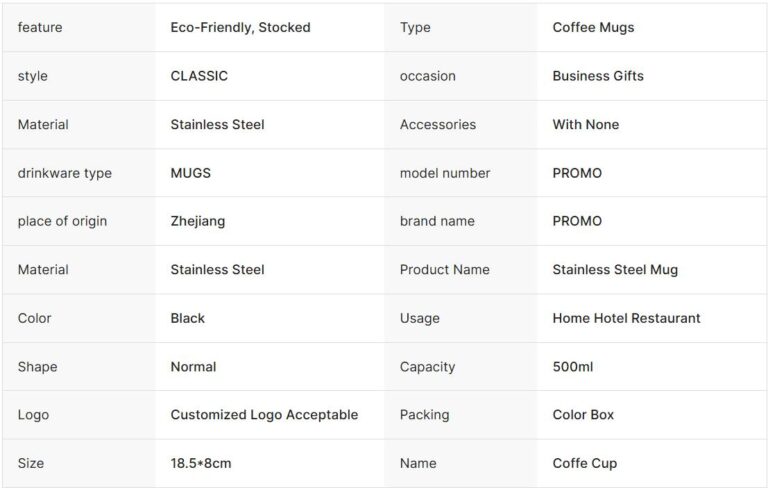Select the "500ml" capacity value
Screen dimensions: 768x488
click(x=572, y=367)
